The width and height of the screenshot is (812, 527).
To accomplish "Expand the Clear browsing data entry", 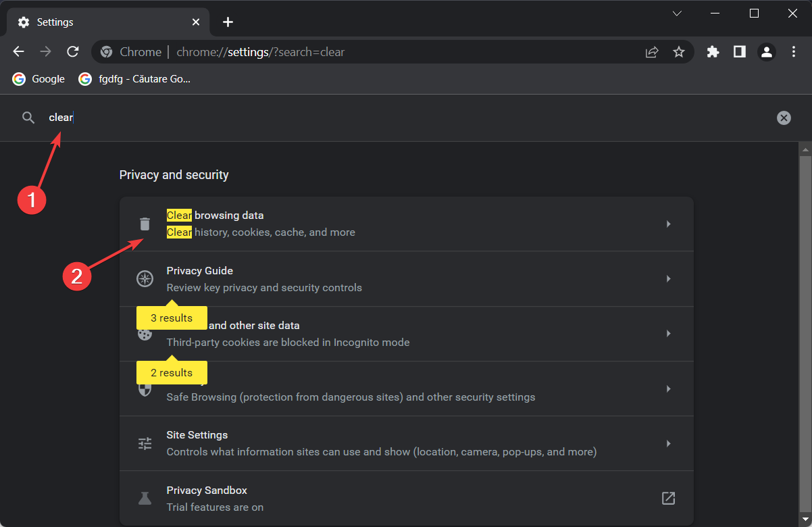I will tap(668, 223).
